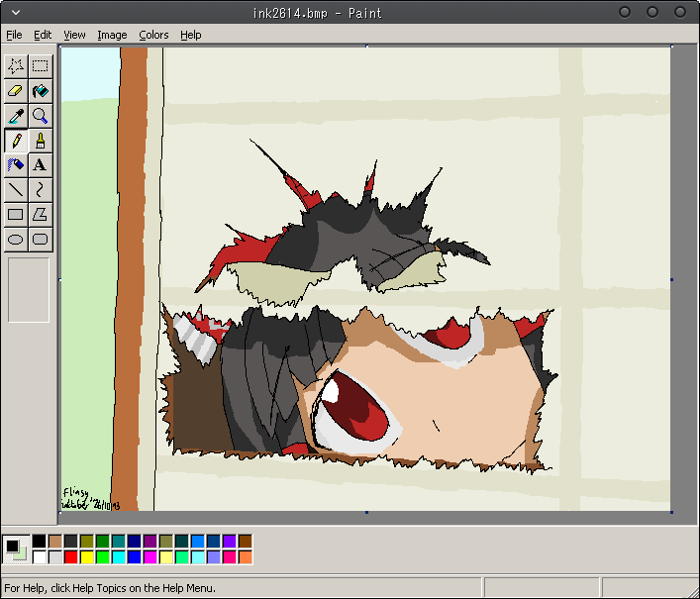700x599 pixels.
Task: Select the Curve tool
Action: click(x=41, y=190)
